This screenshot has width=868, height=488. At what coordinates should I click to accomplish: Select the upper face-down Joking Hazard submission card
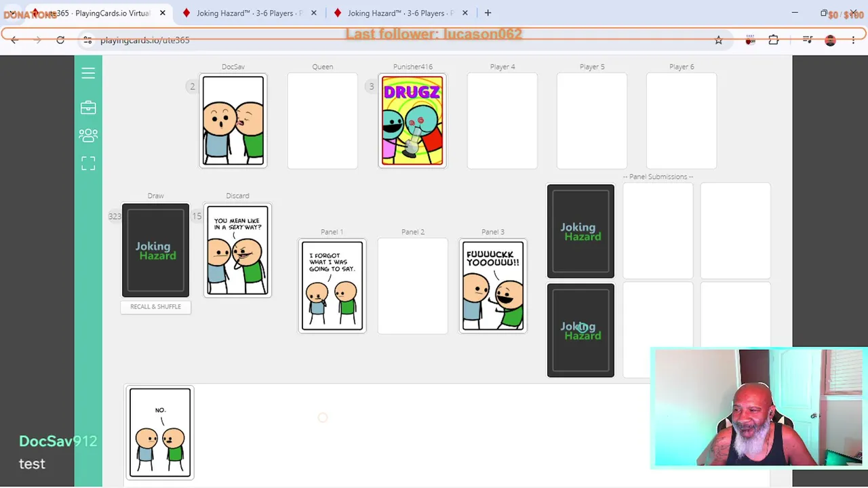pyautogui.click(x=580, y=231)
